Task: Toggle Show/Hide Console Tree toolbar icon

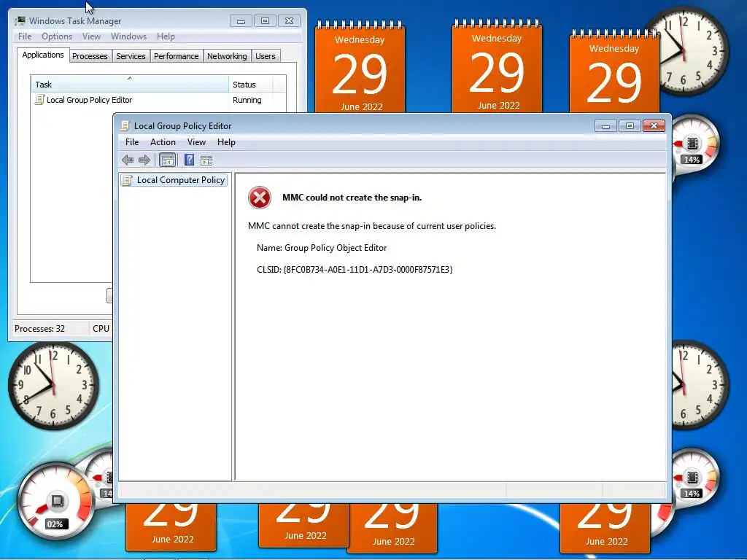Action: tap(167, 160)
